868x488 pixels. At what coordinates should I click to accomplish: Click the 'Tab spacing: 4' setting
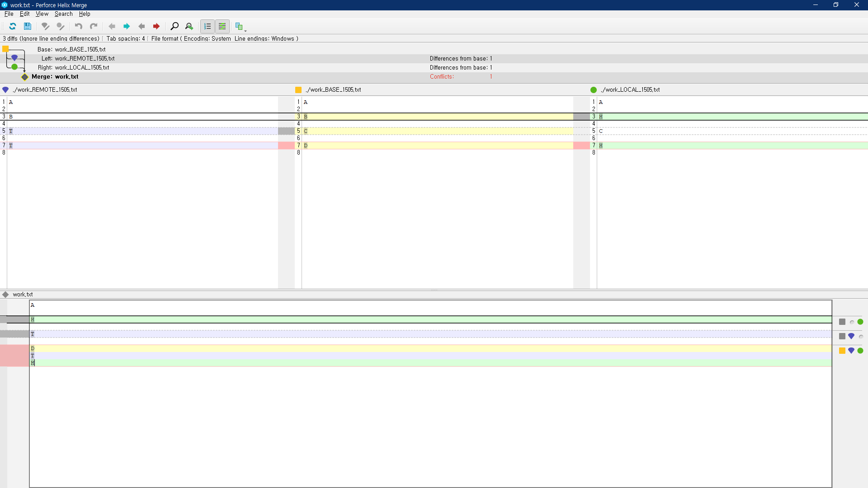pyautogui.click(x=125, y=38)
